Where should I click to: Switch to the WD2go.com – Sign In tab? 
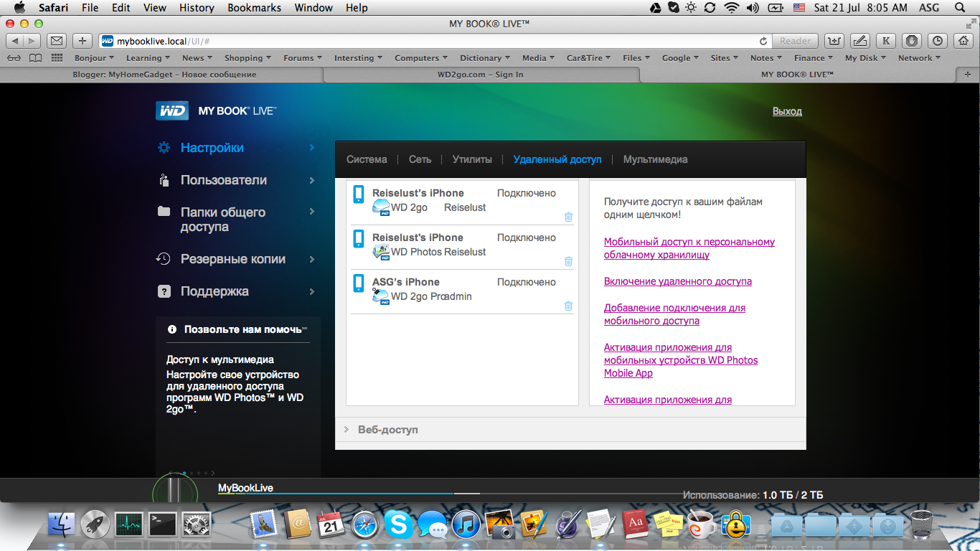(x=480, y=74)
